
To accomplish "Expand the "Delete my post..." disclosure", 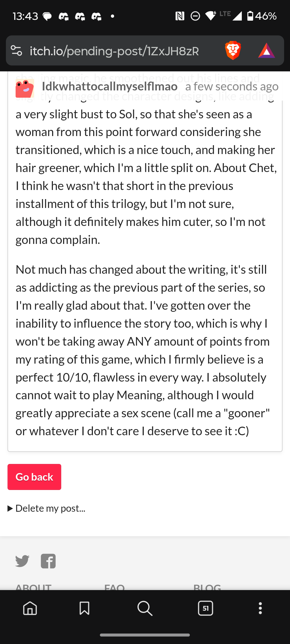I will click(x=47, y=508).
